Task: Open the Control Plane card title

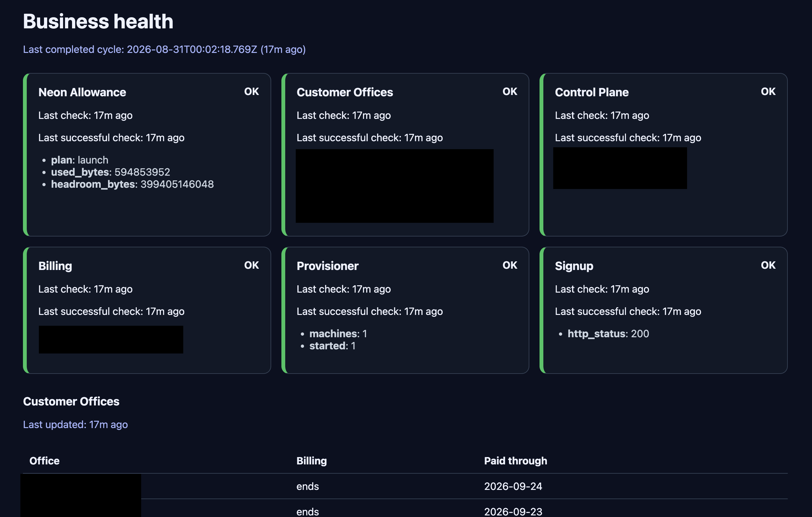Action: point(592,92)
